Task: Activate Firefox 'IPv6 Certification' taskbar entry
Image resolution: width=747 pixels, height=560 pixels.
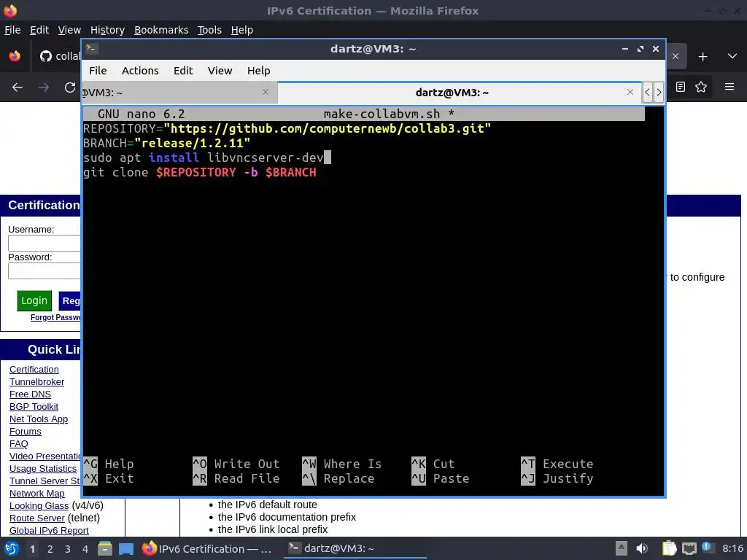Action: 206,548
